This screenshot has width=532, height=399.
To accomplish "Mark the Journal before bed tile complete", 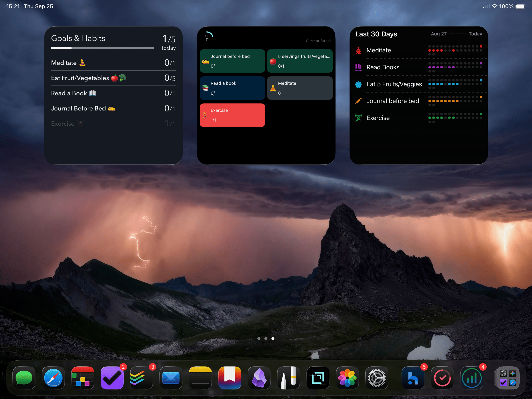I will (232, 61).
